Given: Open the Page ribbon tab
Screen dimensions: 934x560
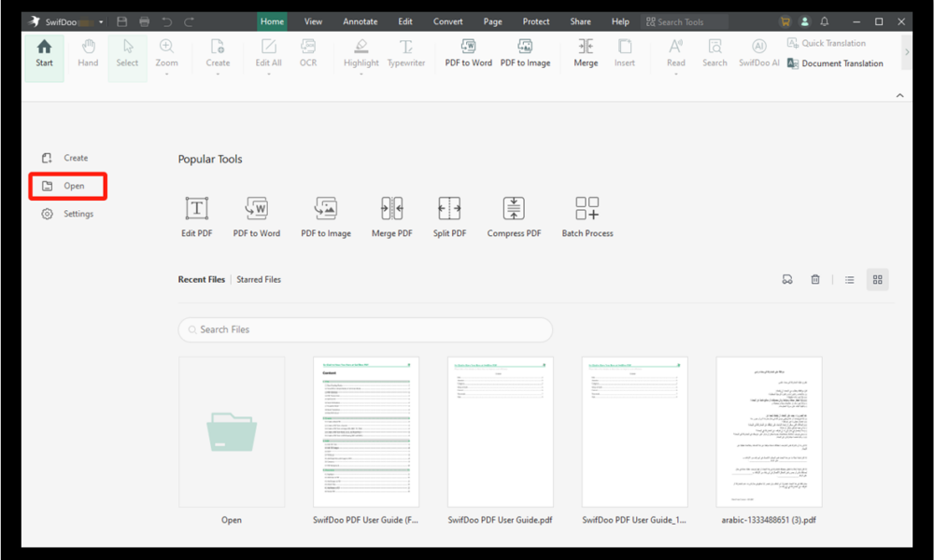Looking at the screenshot, I should point(492,21).
